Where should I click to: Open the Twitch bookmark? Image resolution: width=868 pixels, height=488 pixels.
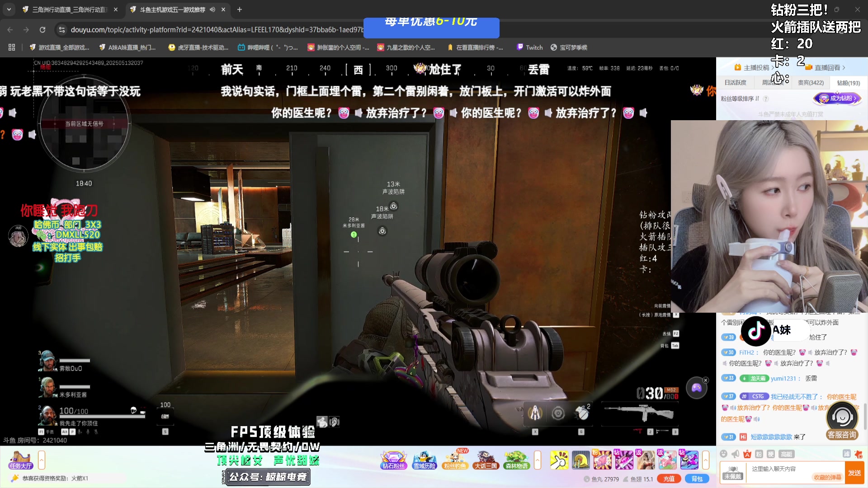[x=529, y=47]
